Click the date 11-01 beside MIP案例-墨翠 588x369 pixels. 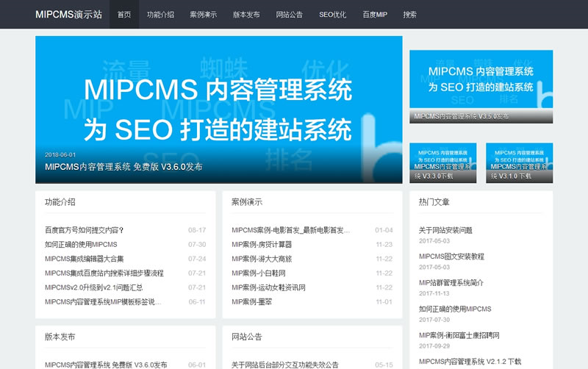384,301
